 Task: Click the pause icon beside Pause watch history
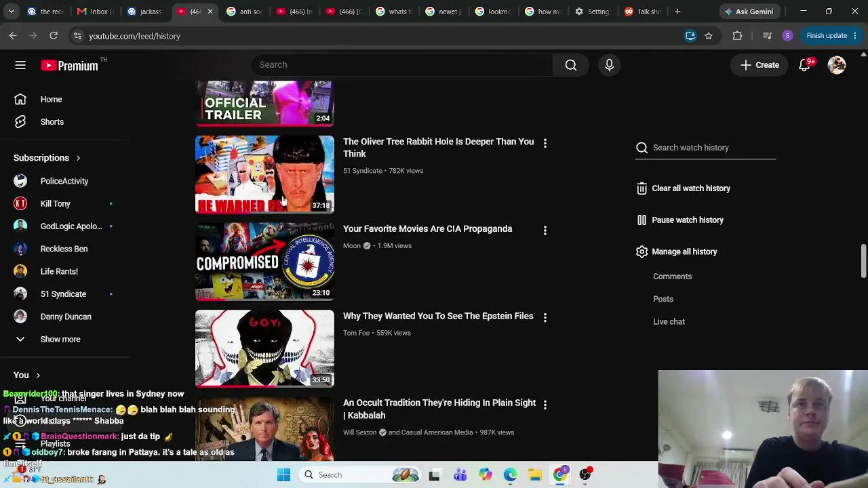pyautogui.click(x=642, y=220)
